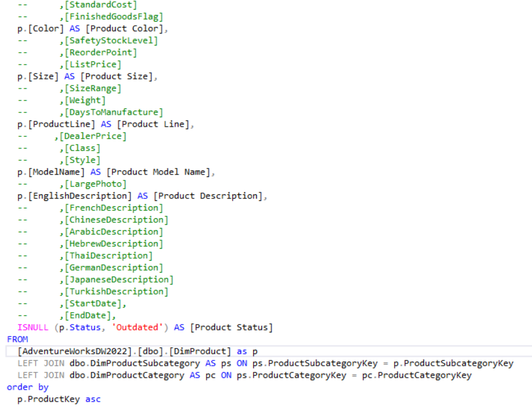Click p.ProductKey in order by clause
Image resolution: width=532 pixels, height=413 pixels.
[48, 399]
